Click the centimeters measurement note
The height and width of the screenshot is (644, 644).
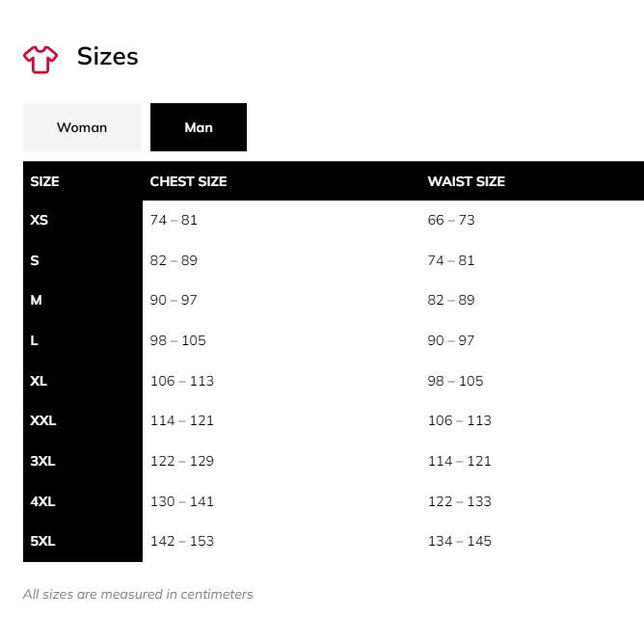[138, 594]
